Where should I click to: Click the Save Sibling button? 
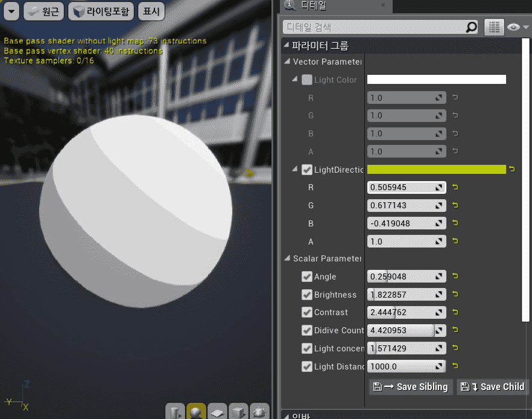[411, 386]
